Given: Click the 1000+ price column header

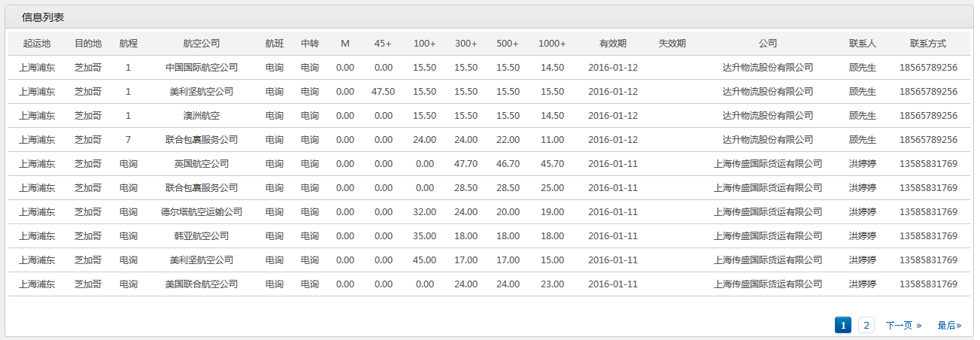Looking at the screenshot, I should pyautogui.click(x=552, y=44).
